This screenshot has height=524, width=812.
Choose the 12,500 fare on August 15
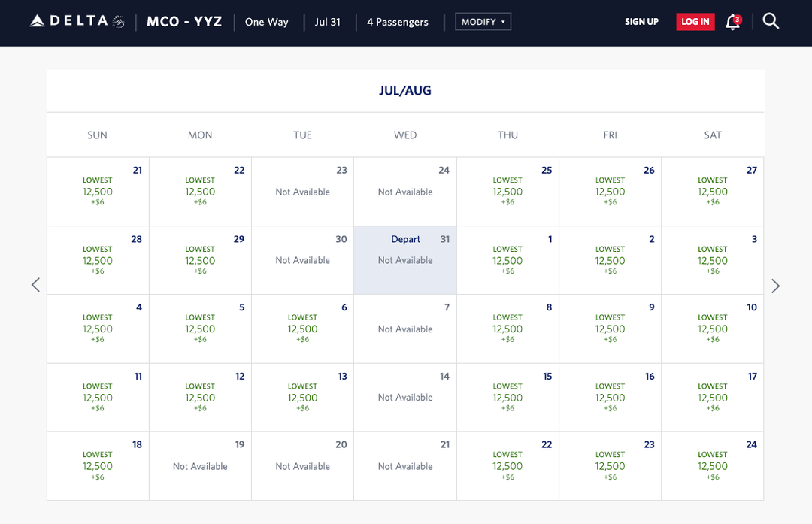pyautogui.click(x=507, y=397)
